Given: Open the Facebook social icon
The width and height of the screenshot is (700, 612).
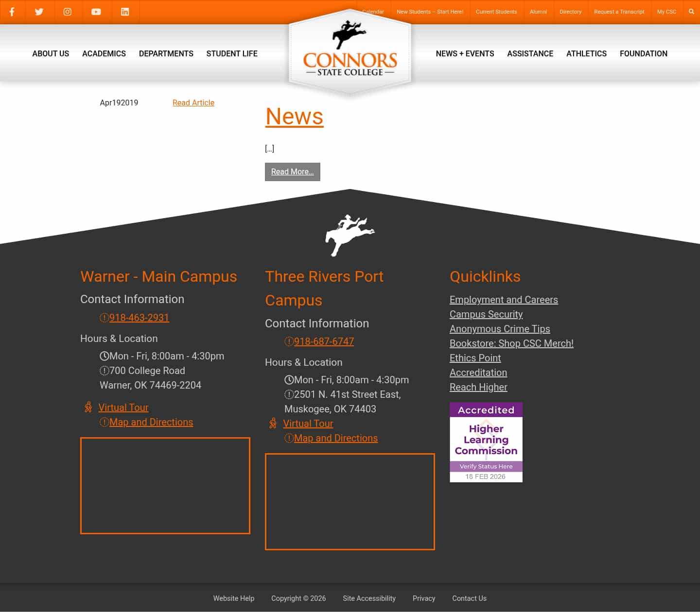Looking at the screenshot, I should click(12, 12).
